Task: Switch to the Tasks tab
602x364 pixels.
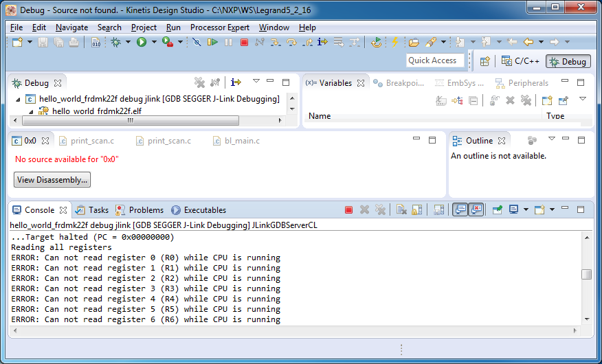Action: (x=92, y=209)
